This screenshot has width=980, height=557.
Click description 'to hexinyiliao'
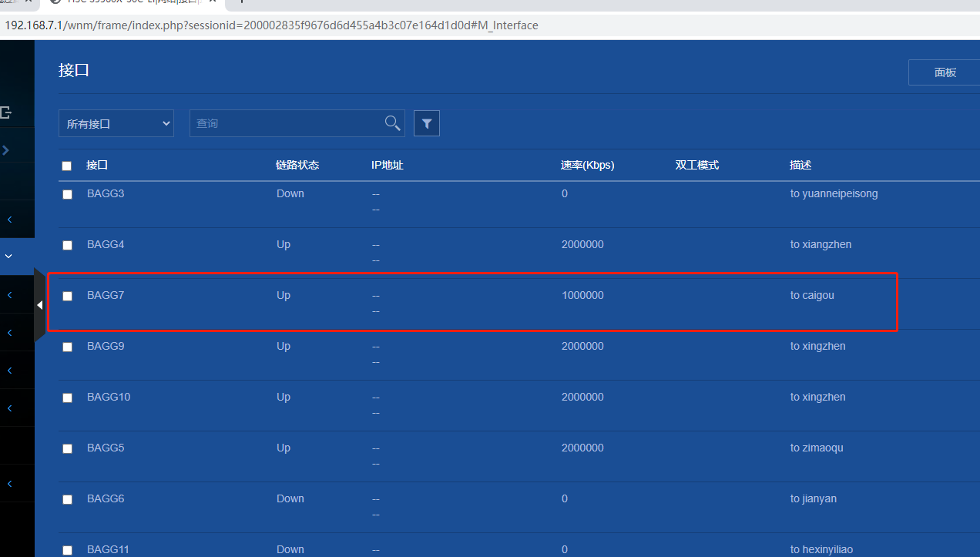(821, 549)
